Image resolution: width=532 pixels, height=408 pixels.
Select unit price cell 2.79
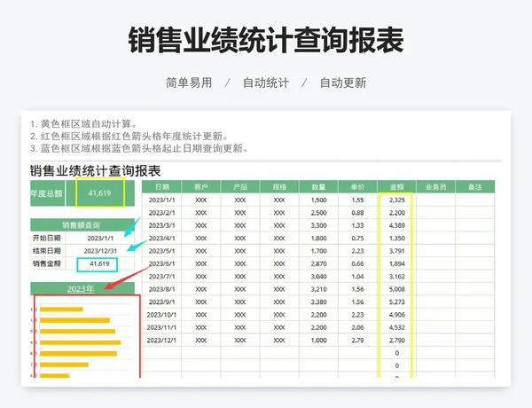pyautogui.click(x=357, y=340)
